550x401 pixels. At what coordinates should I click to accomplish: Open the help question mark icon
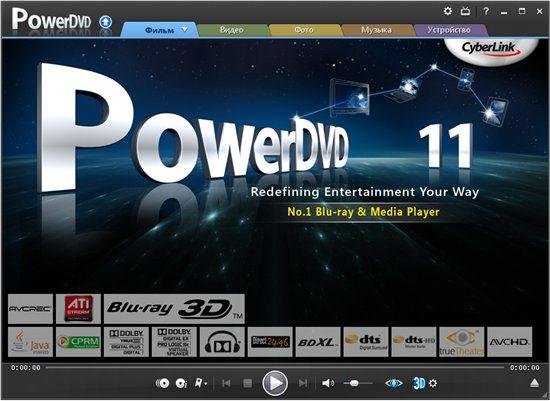486,11
